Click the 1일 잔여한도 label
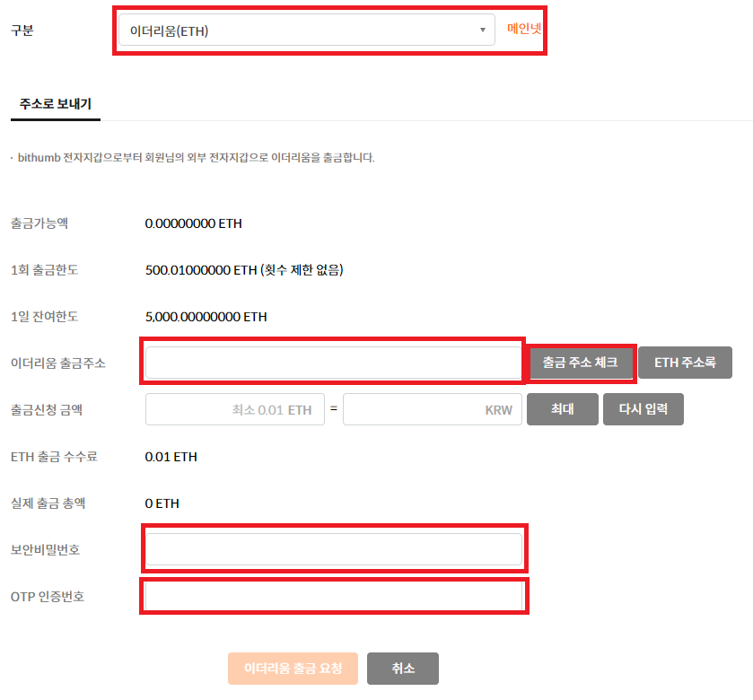 pos(44,317)
